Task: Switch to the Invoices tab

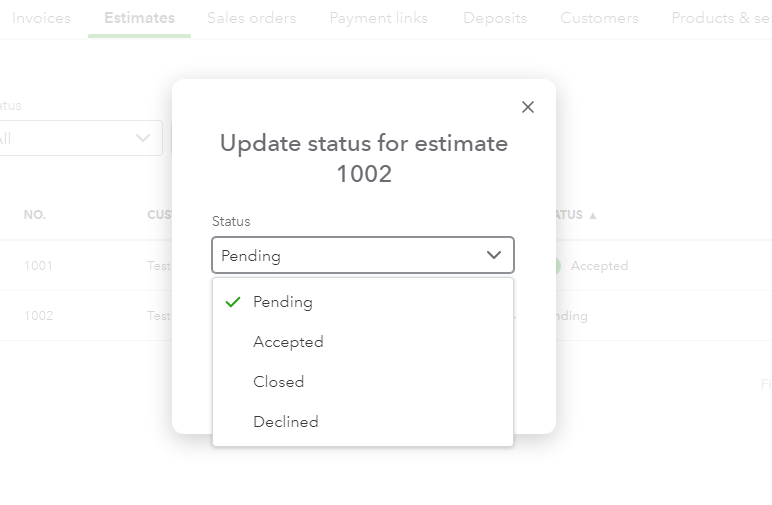Action: (x=41, y=18)
